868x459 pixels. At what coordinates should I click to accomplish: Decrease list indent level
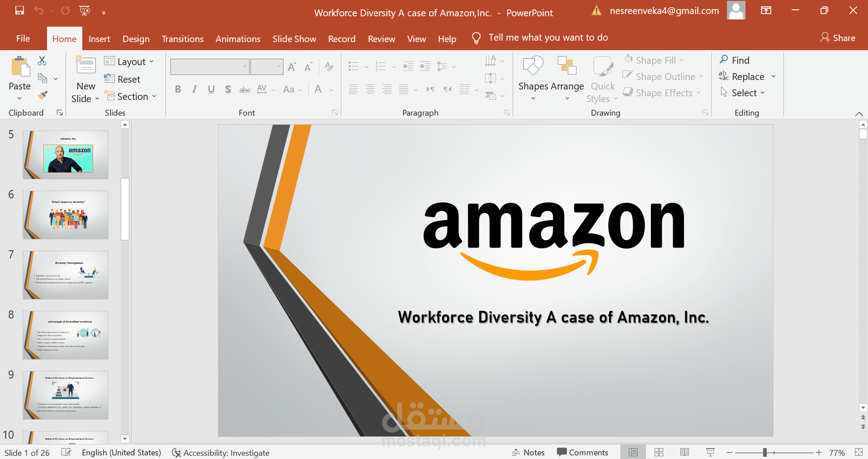(x=408, y=66)
